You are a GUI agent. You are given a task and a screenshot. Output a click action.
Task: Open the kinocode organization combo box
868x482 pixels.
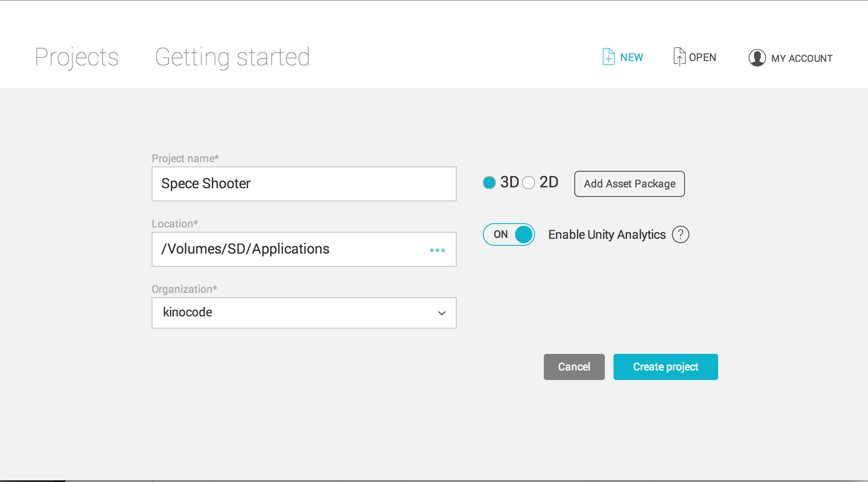click(x=296, y=313)
